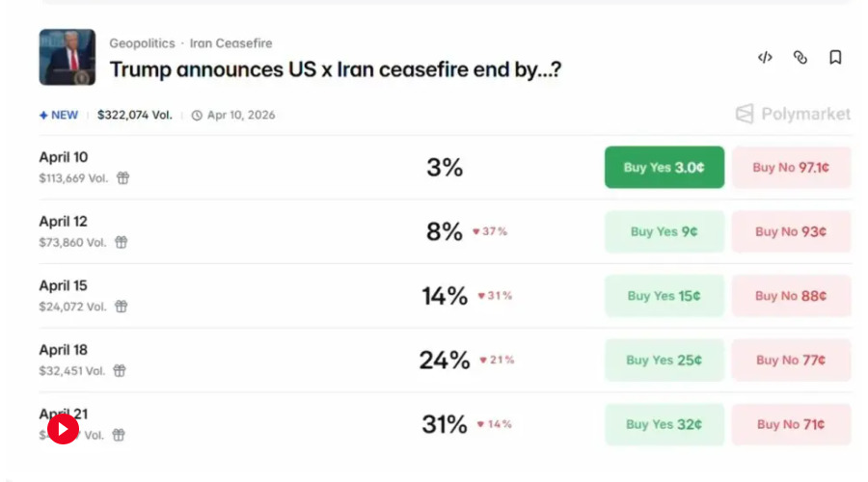Buy Yes at 3.0¢ for April 10

click(x=665, y=167)
